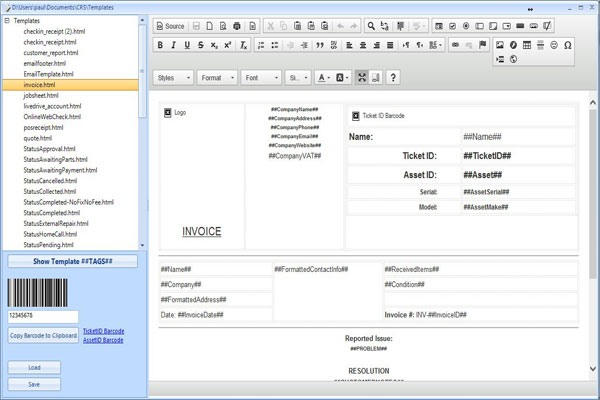Viewport: 600px width, 400px height.
Task: Open the Background Color picker
Action: click(x=342, y=78)
